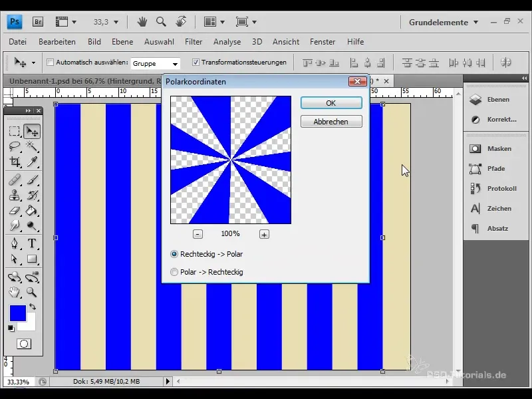Confirm Polarkoordinaten with OK
This screenshot has width=532, height=399.
click(331, 103)
